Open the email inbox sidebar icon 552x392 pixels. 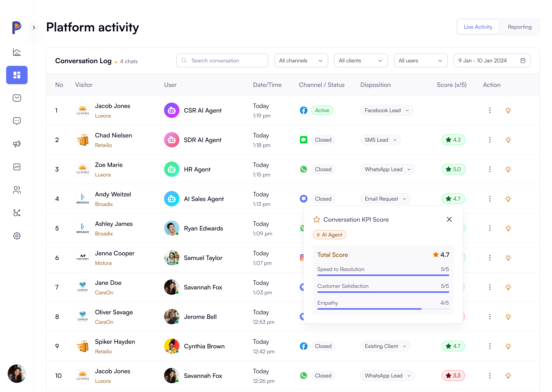(x=17, y=98)
